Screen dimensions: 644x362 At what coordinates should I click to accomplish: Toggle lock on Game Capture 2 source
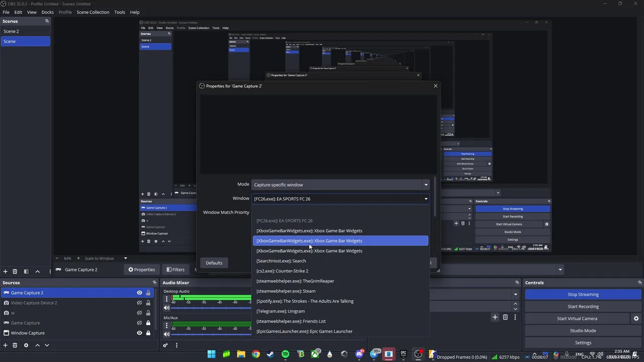(148, 293)
